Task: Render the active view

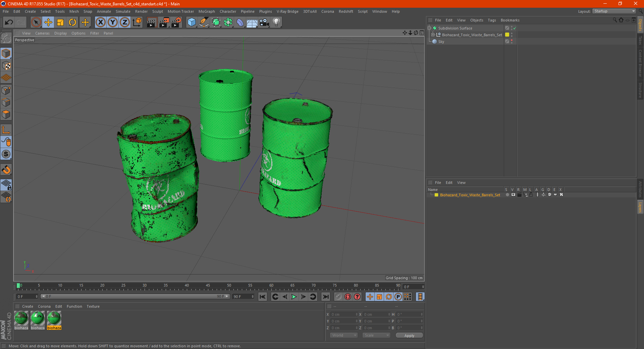Action: [152, 22]
